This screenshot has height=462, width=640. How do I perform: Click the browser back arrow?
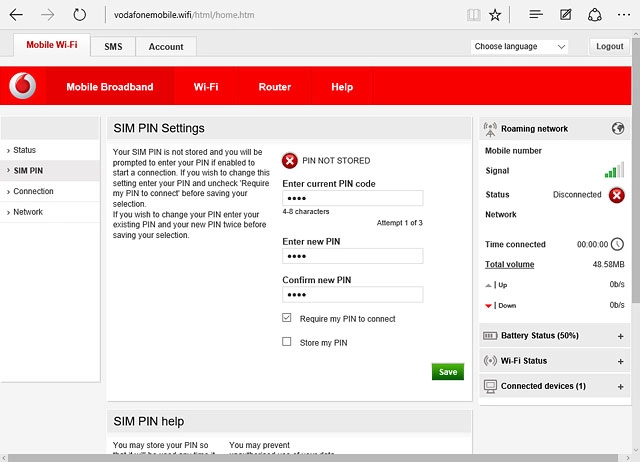pyautogui.click(x=16, y=15)
